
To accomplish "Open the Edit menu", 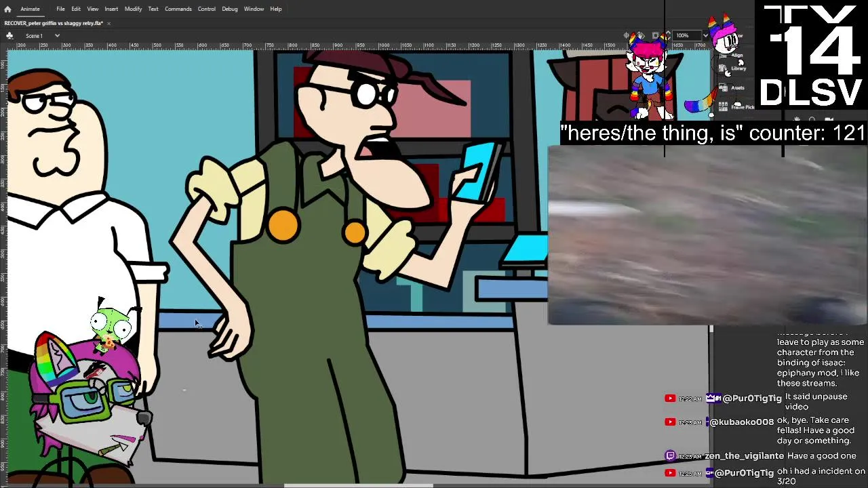I will (76, 9).
